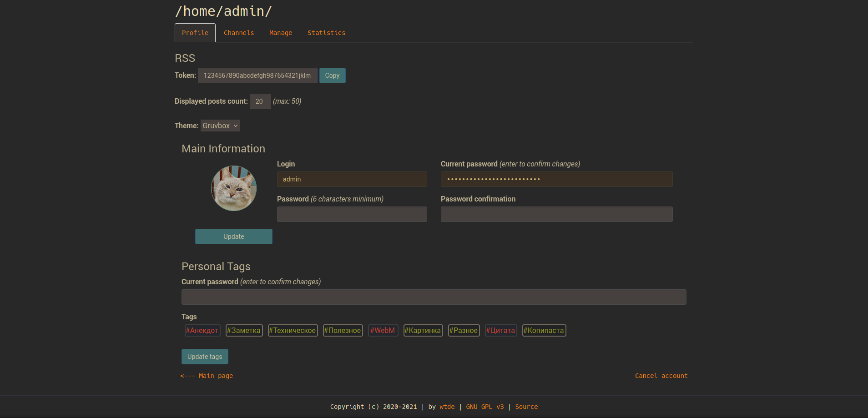Viewport: 868px width, 418px height.
Task: Click the new Password field
Action: point(352,214)
